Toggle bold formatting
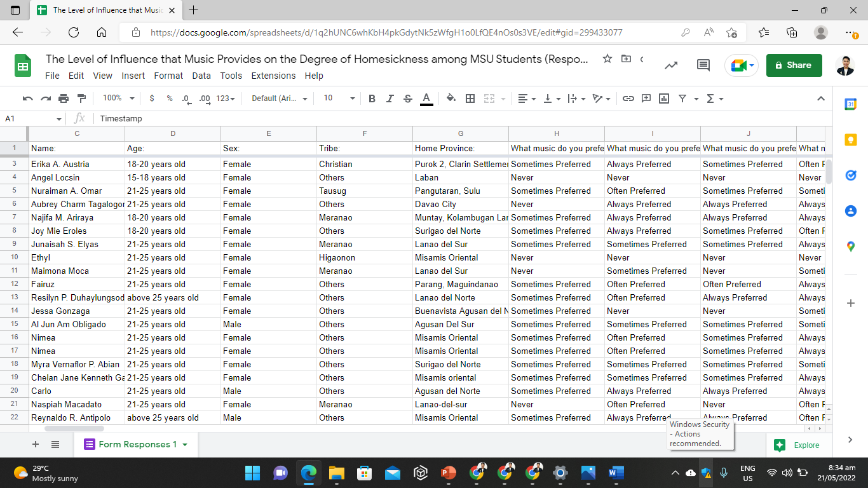The width and height of the screenshot is (868, 488). 372,98
